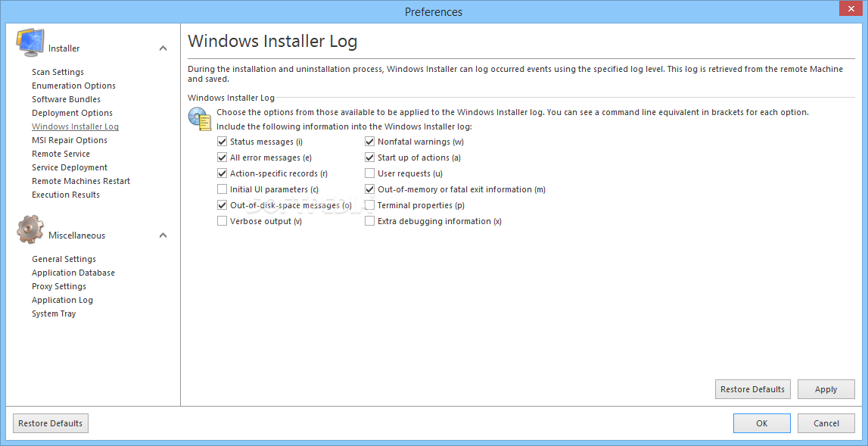Screen dimensions: 868x446
Task: Open Deployment Options page
Action: point(73,113)
